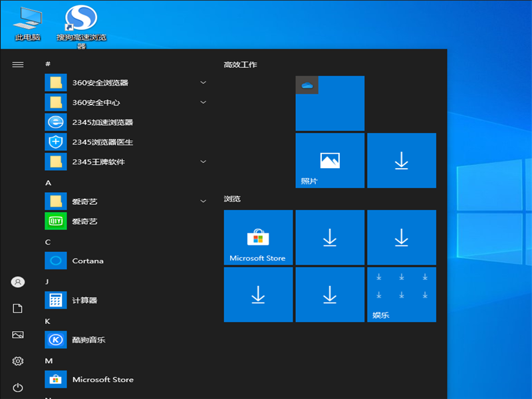Open the 照片 Photos tile

pyautogui.click(x=330, y=160)
